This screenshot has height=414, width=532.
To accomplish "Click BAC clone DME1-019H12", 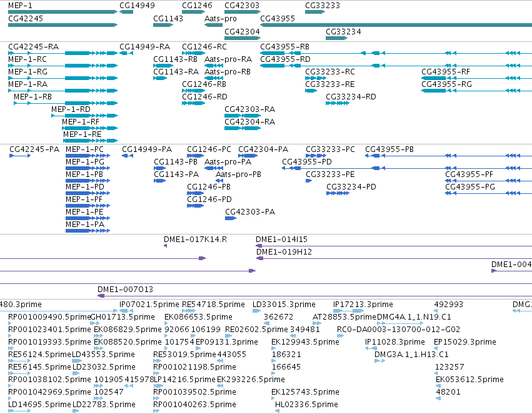I will 394,258.
